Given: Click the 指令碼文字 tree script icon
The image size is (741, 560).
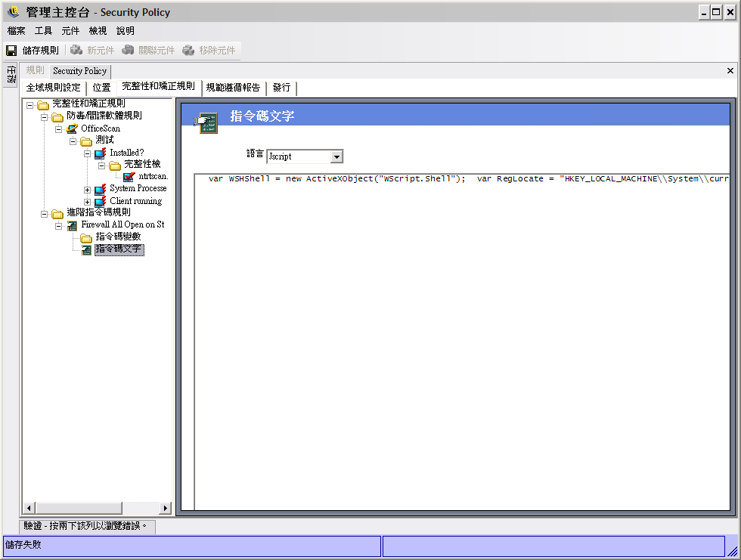Looking at the screenshot, I should pyautogui.click(x=86, y=250).
